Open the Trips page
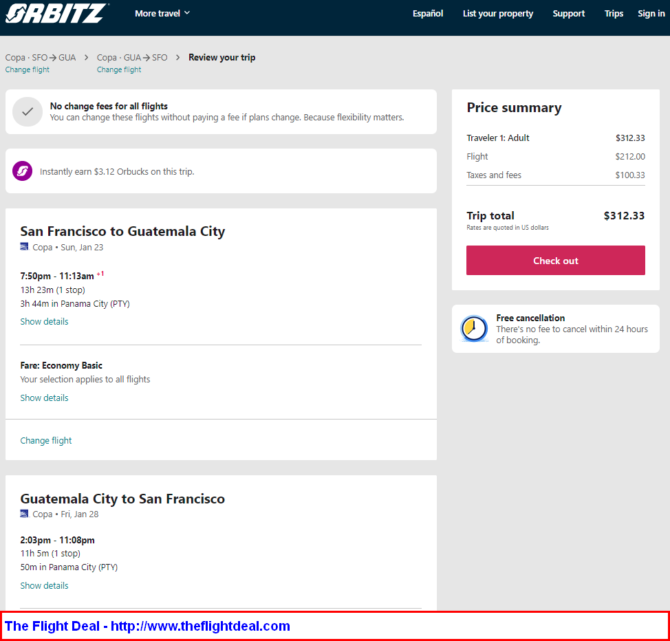This screenshot has height=641, width=670. point(614,13)
